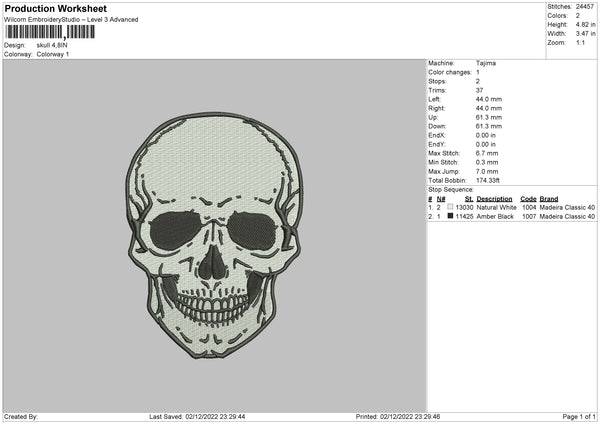Click the Description column header
The height and width of the screenshot is (424, 600).
click(x=494, y=198)
